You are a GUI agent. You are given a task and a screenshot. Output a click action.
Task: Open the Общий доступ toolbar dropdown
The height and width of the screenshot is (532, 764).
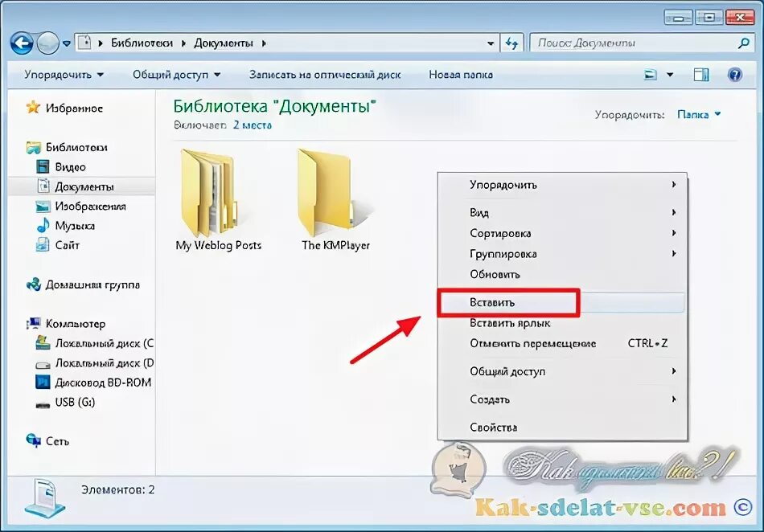tap(176, 75)
